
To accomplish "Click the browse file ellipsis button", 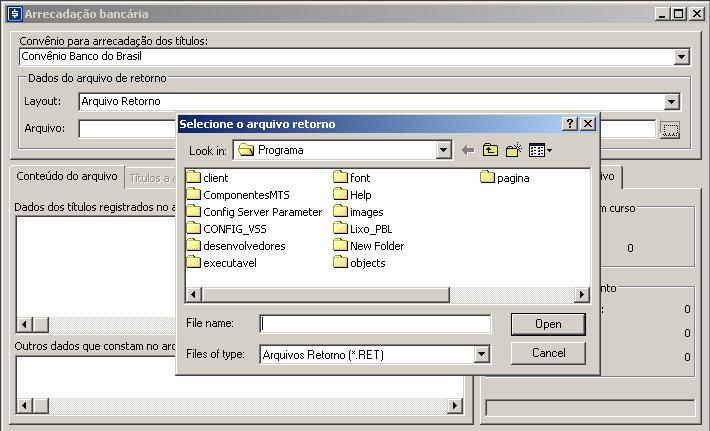I will (670, 129).
